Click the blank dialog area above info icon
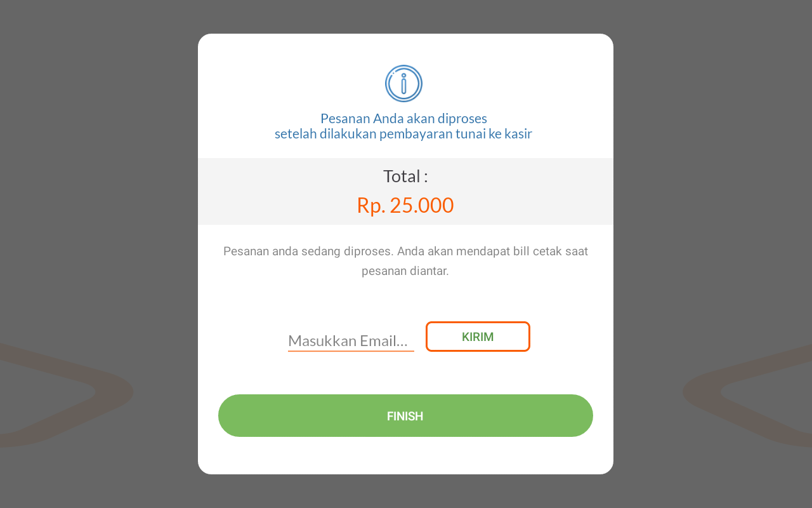 [x=405, y=49]
